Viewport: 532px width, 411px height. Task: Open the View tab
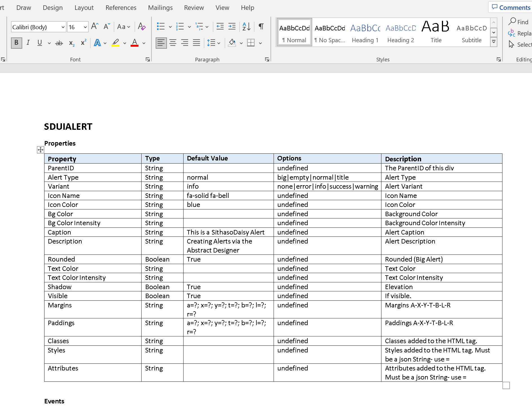pyautogui.click(x=222, y=8)
